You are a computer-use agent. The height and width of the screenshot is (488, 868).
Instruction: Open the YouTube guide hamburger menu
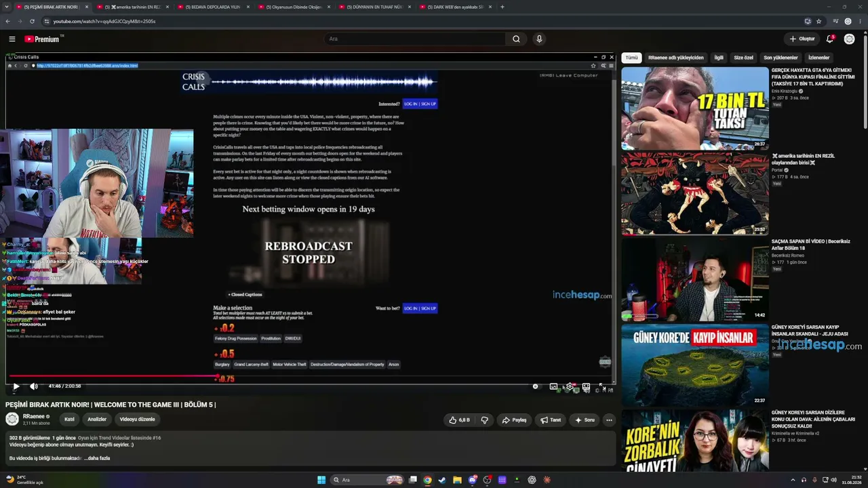point(12,39)
